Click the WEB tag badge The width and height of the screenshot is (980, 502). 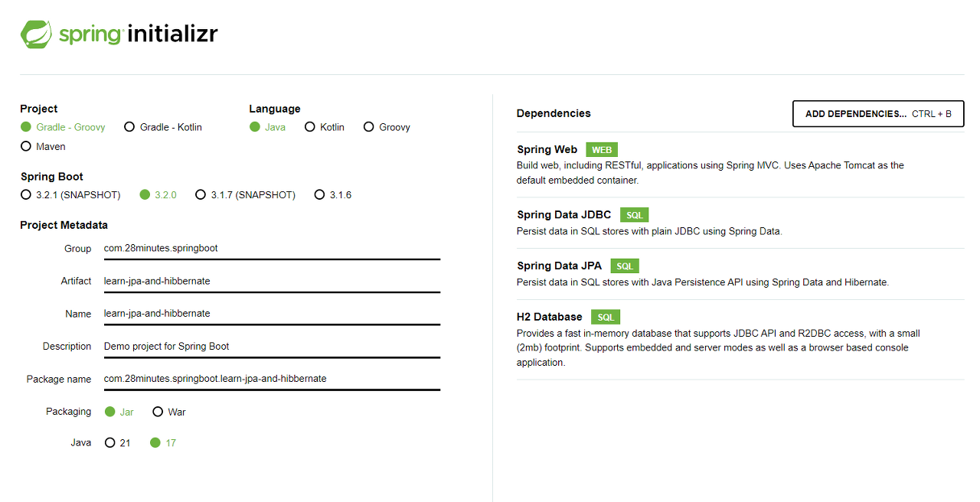click(x=602, y=150)
